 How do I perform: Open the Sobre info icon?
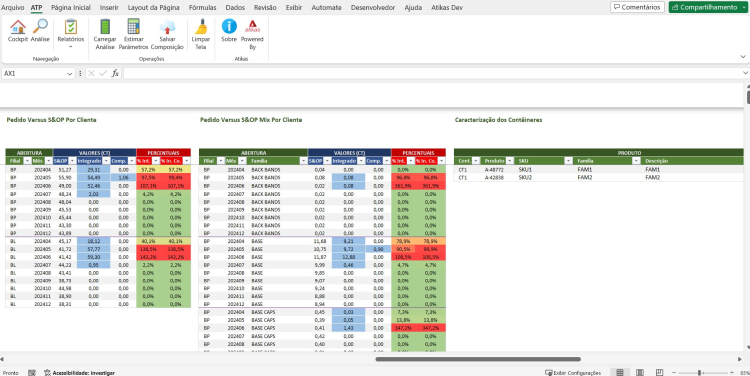point(229,26)
